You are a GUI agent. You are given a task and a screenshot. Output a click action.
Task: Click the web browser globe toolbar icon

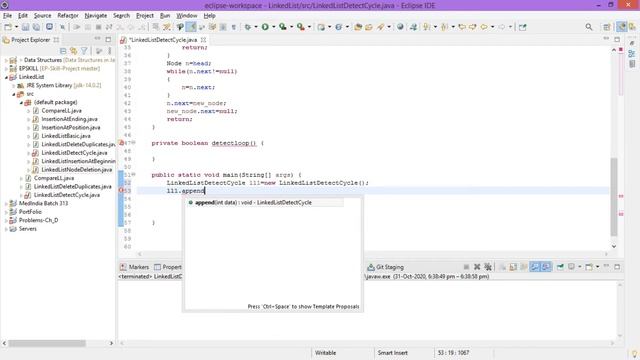(x=400, y=27)
